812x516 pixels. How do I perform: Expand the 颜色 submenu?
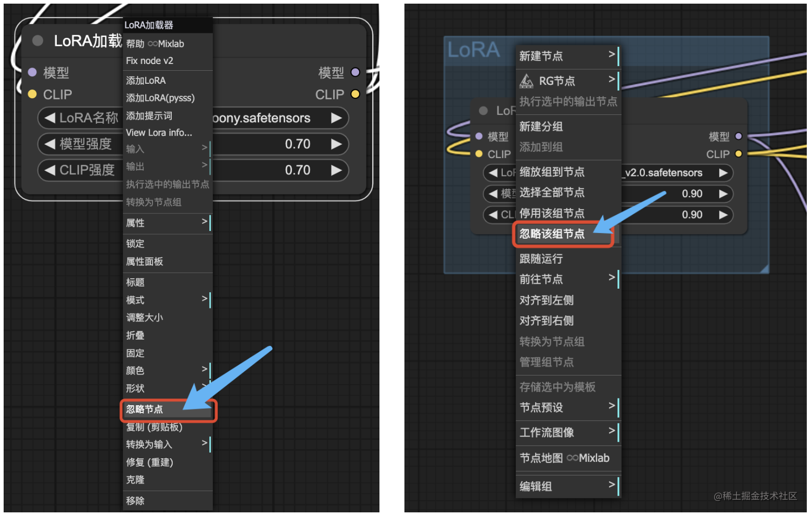[x=168, y=370]
